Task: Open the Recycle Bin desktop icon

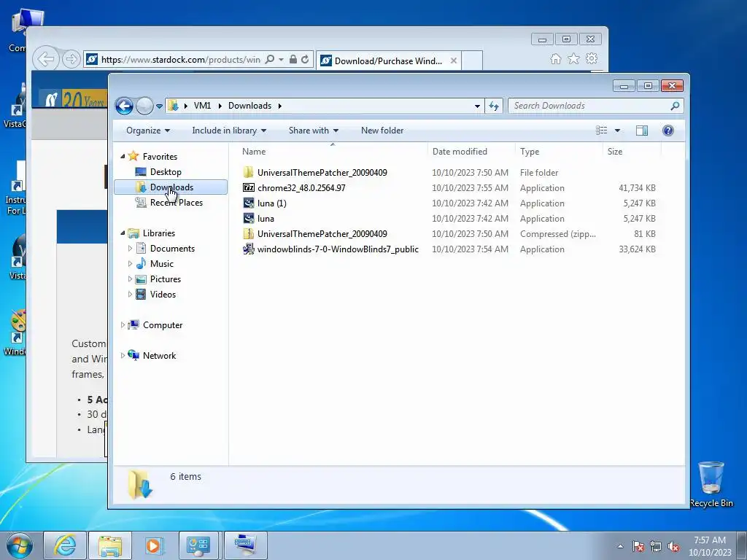Action: pos(711,484)
